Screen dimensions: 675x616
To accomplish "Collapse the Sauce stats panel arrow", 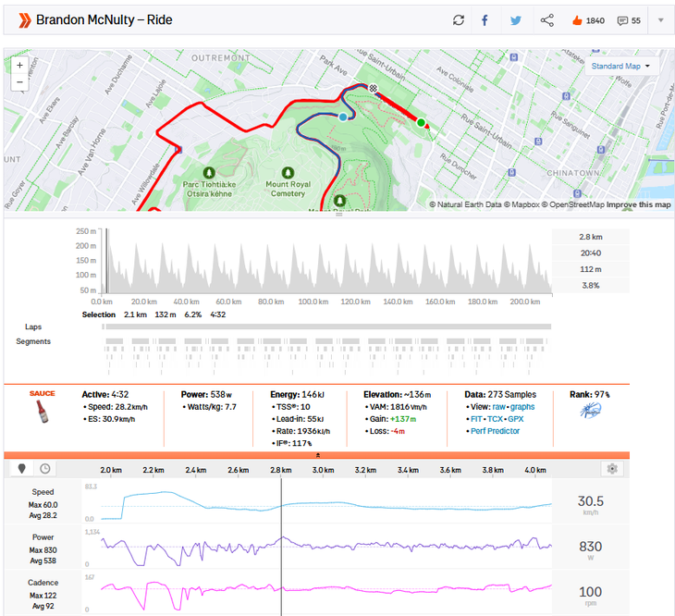I will tap(318, 455).
